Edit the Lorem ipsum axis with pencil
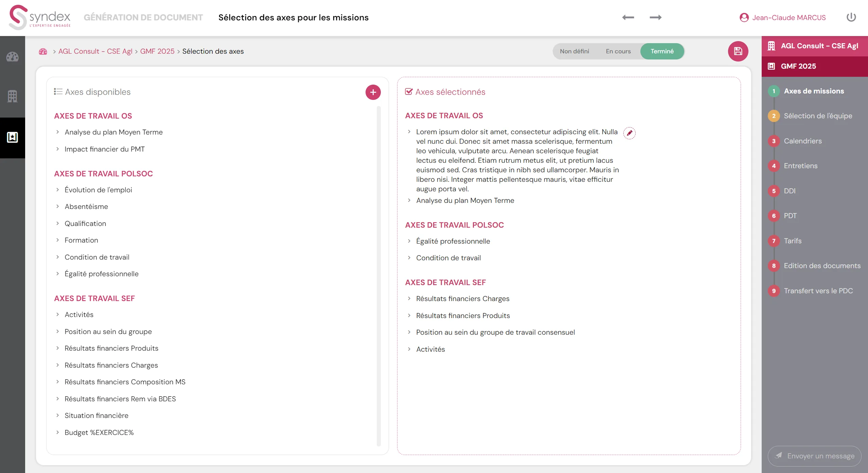The image size is (868, 473). point(630,133)
